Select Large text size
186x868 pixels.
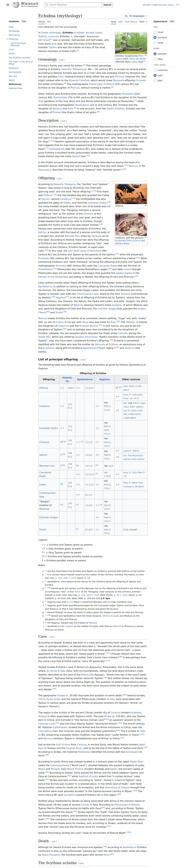coord(155,43)
